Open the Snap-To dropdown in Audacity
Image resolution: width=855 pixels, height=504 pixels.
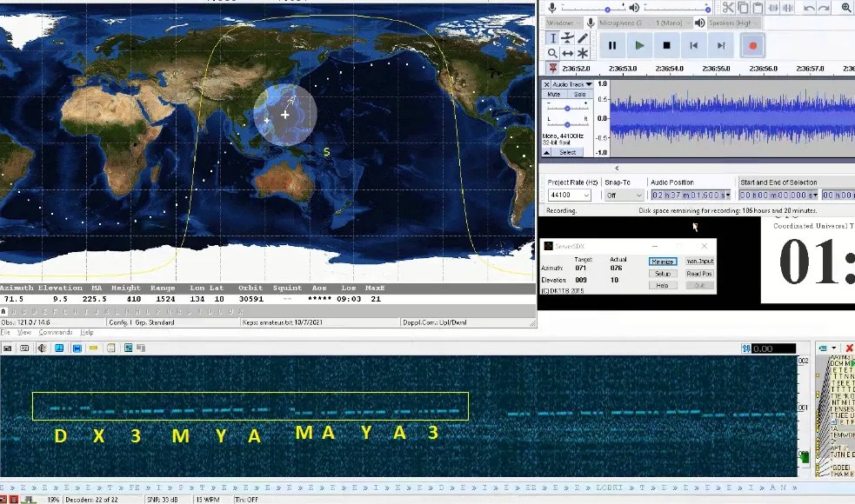point(624,195)
